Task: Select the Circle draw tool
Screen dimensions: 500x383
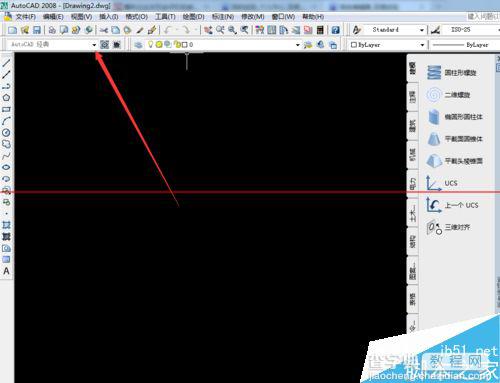Action: click(6, 133)
